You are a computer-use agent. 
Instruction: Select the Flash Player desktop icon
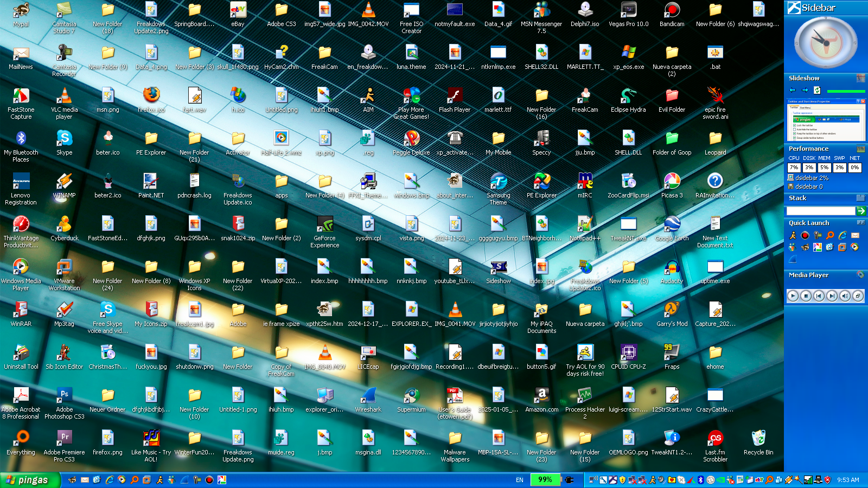coord(455,100)
